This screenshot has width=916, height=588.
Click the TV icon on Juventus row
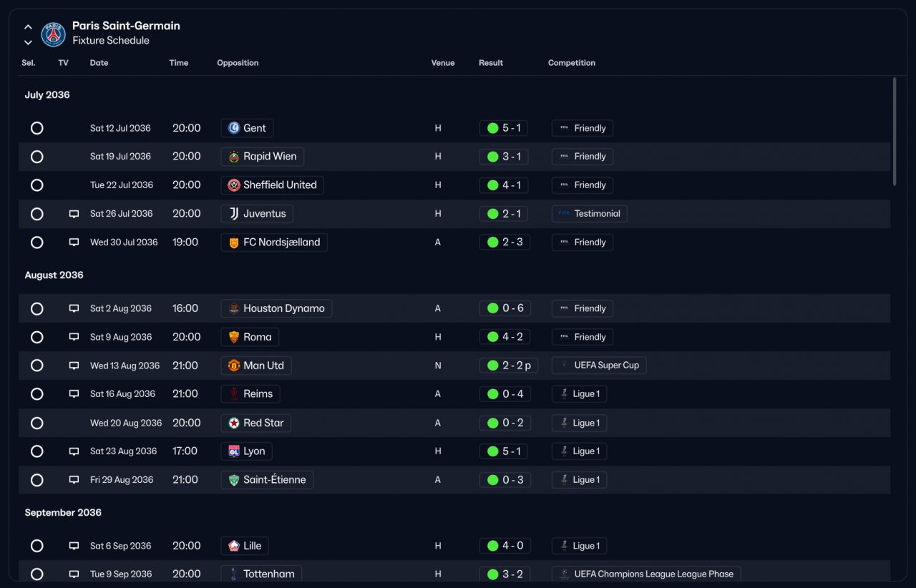point(74,214)
